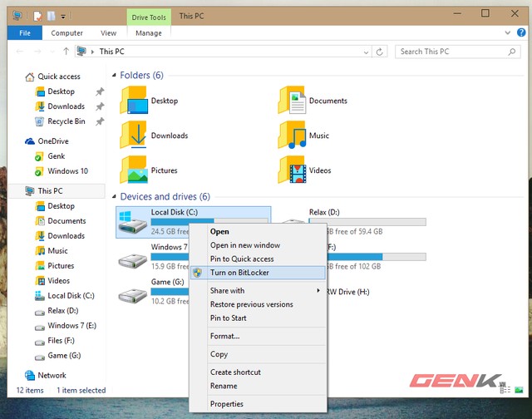This screenshot has height=419, width=532.
Task: Collapse the Folders (6) section
Action: 114,76
